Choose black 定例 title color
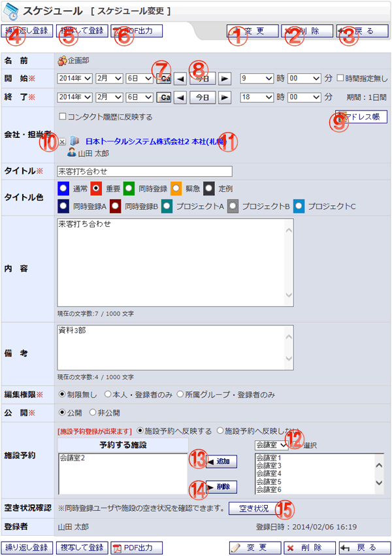The width and height of the screenshot is (392, 556). [x=209, y=188]
